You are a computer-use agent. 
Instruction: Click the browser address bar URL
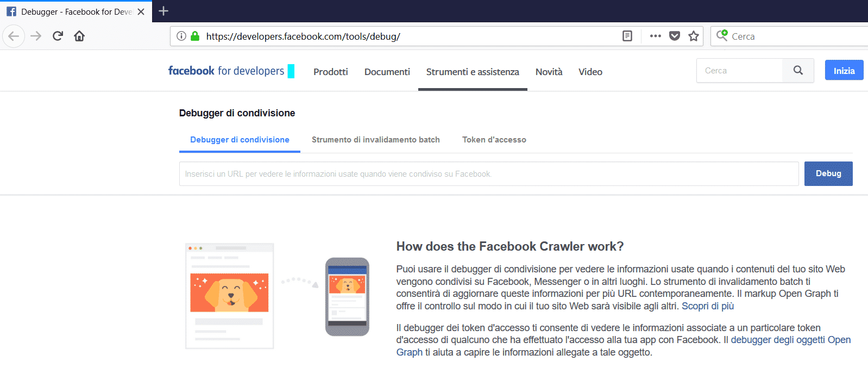[x=303, y=36]
